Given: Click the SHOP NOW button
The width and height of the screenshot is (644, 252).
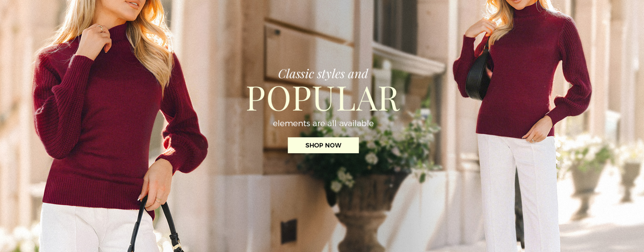Looking at the screenshot, I should (323, 145).
